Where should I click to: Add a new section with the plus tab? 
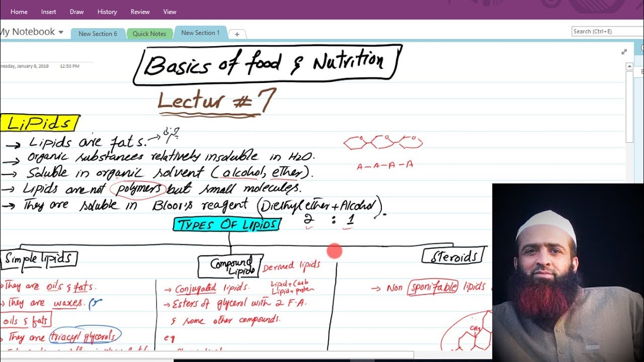pyautogui.click(x=237, y=34)
